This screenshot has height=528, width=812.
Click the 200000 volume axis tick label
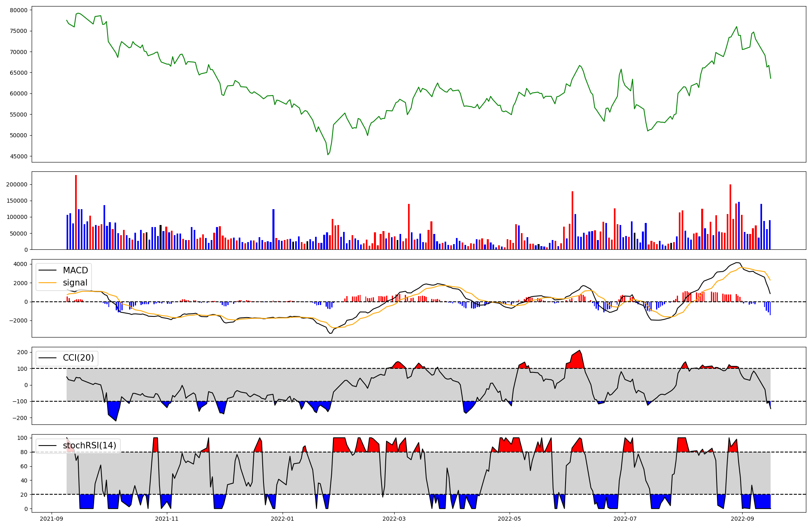pos(17,184)
